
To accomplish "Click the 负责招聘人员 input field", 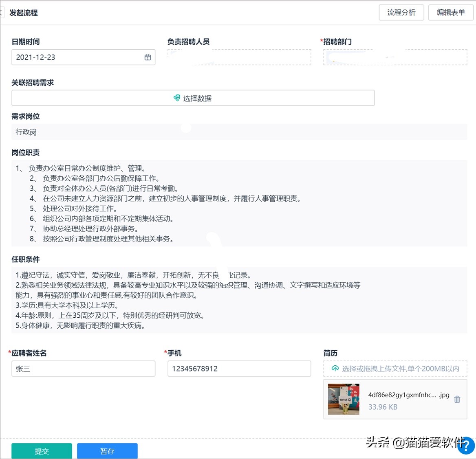I will pos(239,57).
